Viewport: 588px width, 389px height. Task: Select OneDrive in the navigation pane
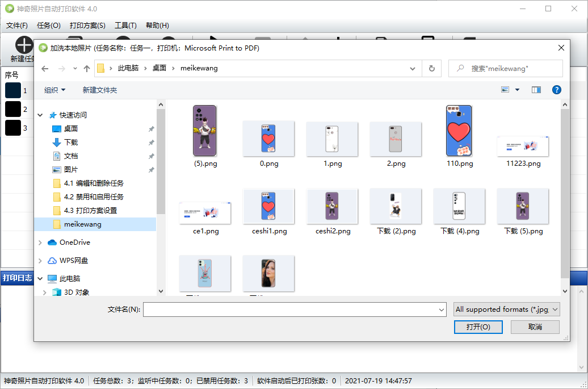[74, 242]
